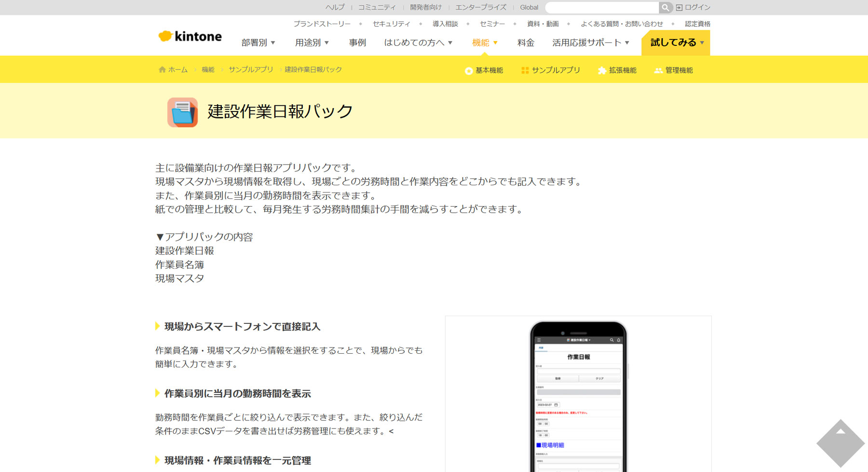
Task: Open the ブランドストーリー link
Action: click(x=322, y=24)
